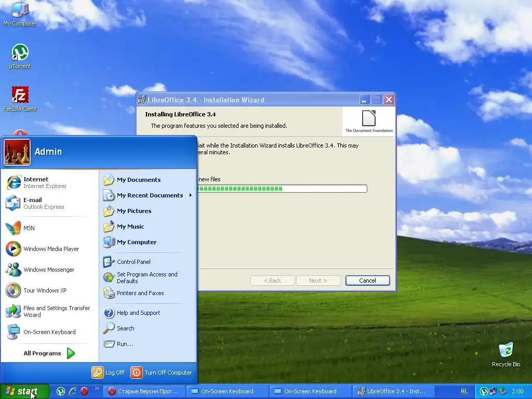Click the Admin user picture
The width and height of the screenshot is (532, 399).
coord(17,152)
